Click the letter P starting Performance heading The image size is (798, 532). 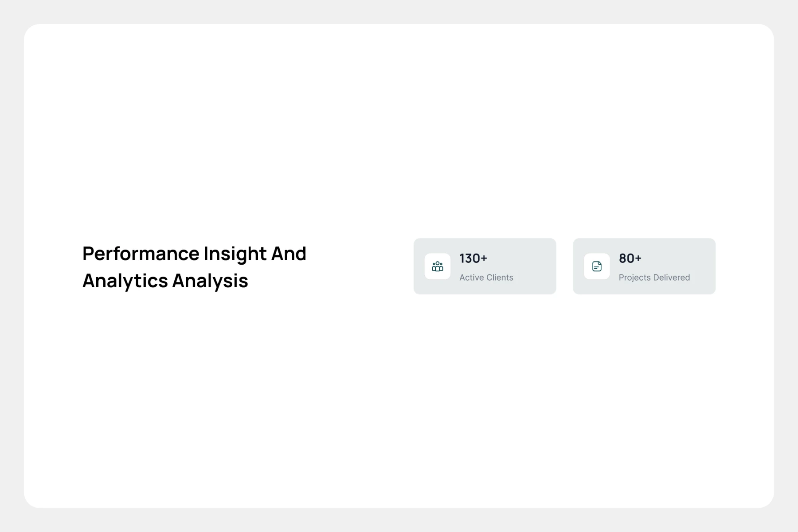pyautogui.click(x=88, y=254)
